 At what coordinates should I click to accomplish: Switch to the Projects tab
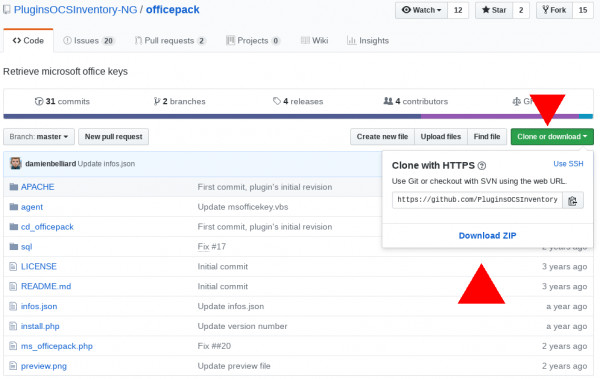pos(253,41)
